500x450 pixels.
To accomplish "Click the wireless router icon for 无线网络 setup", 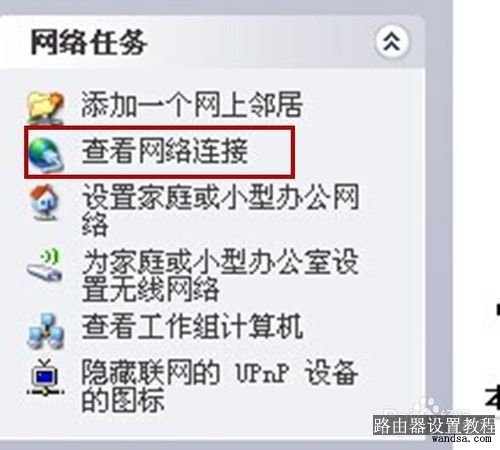I will point(45,265).
